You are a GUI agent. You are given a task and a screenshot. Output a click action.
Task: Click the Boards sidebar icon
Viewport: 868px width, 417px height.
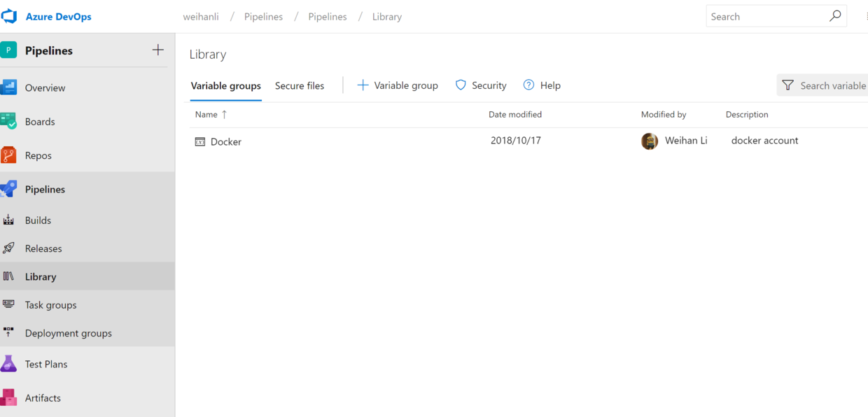8,121
